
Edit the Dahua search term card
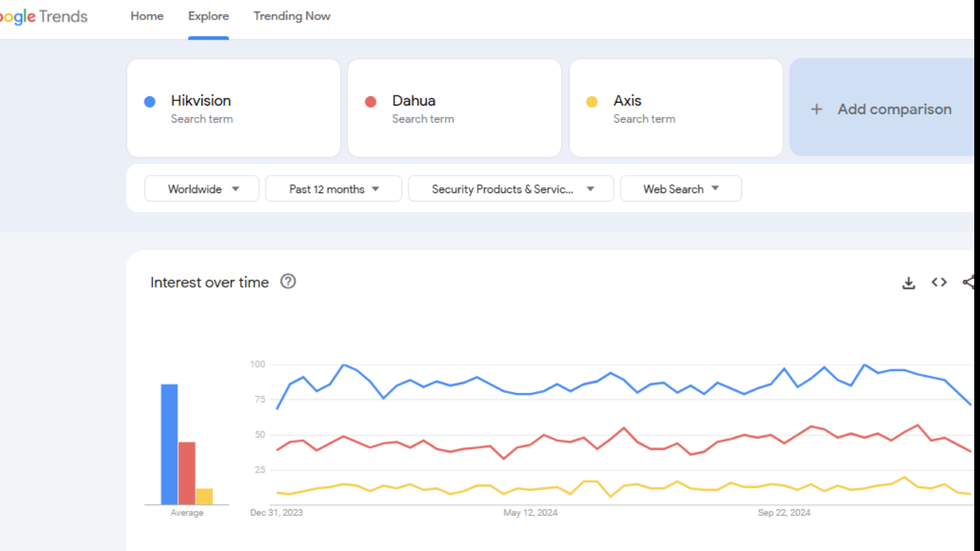click(x=455, y=108)
